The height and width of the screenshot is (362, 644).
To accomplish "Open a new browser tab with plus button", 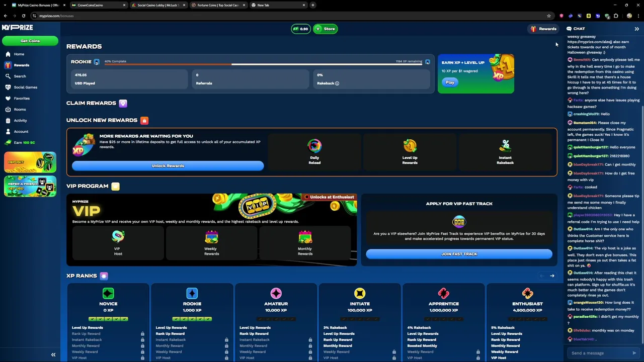I will pyautogui.click(x=312, y=5).
